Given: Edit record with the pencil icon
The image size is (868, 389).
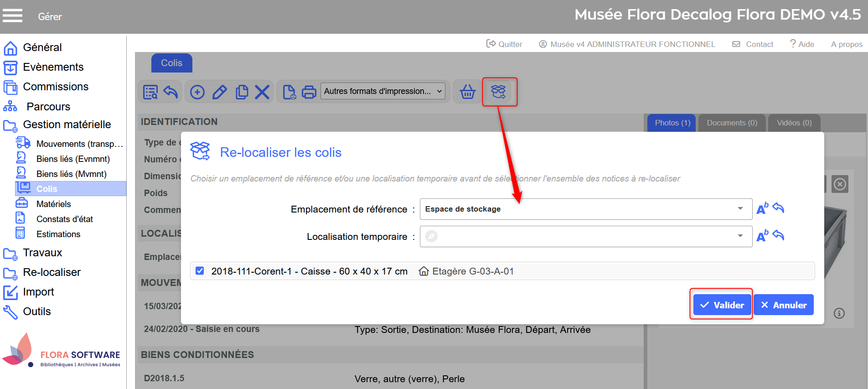Looking at the screenshot, I should (220, 92).
